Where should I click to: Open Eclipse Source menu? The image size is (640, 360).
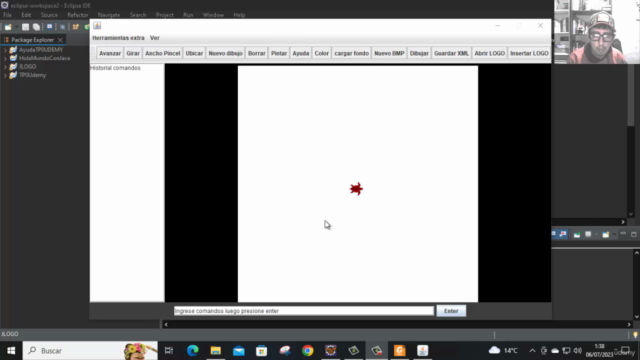click(49, 15)
